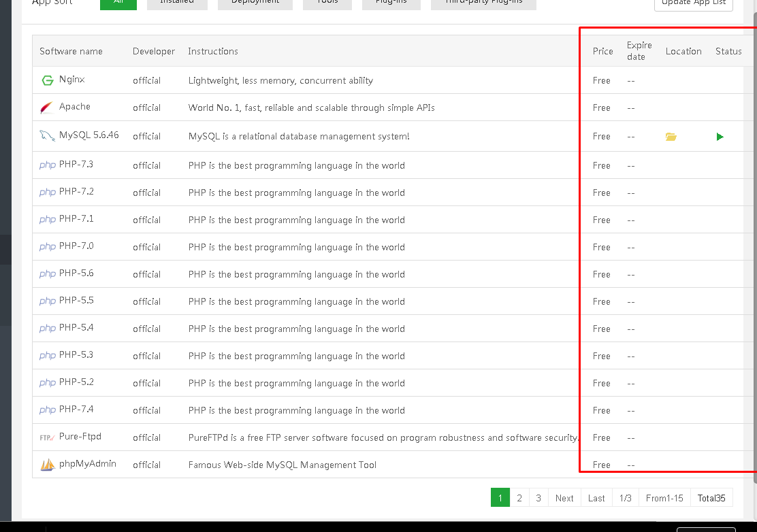The width and height of the screenshot is (757, 532).
Task: Open the PHP-5.4 software name
Action: (76, 327)
